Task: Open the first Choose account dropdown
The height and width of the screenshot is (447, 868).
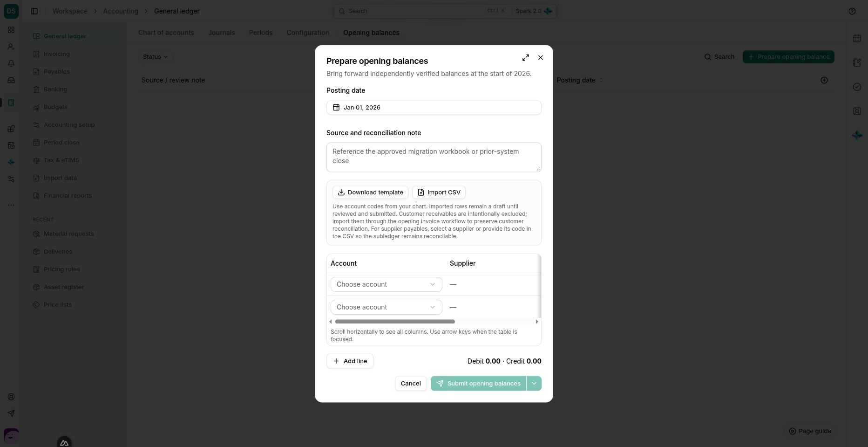Action: click(x=386, y=284)
